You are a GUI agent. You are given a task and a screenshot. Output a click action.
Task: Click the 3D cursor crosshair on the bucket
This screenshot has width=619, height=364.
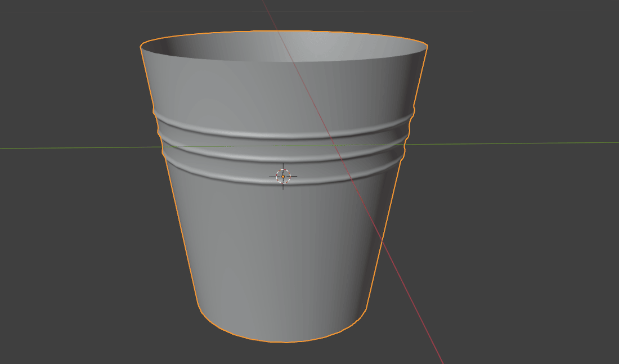(283, 176)
